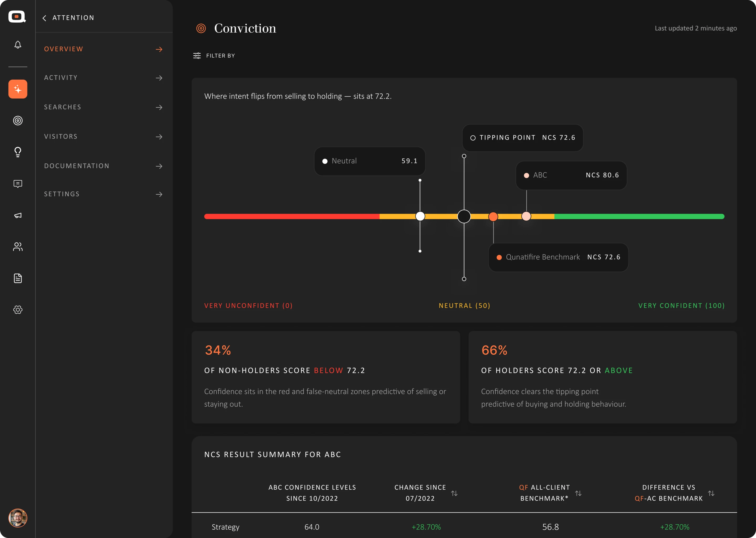Screen dimensions: 756x538
Task: Open the megaphone announcements icon
Action: pyautogui.click(x=18, y=215)
